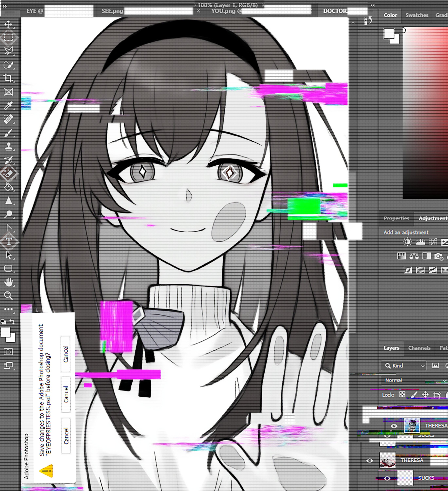Select the Horizontal Type tool

tap(9, 241)
